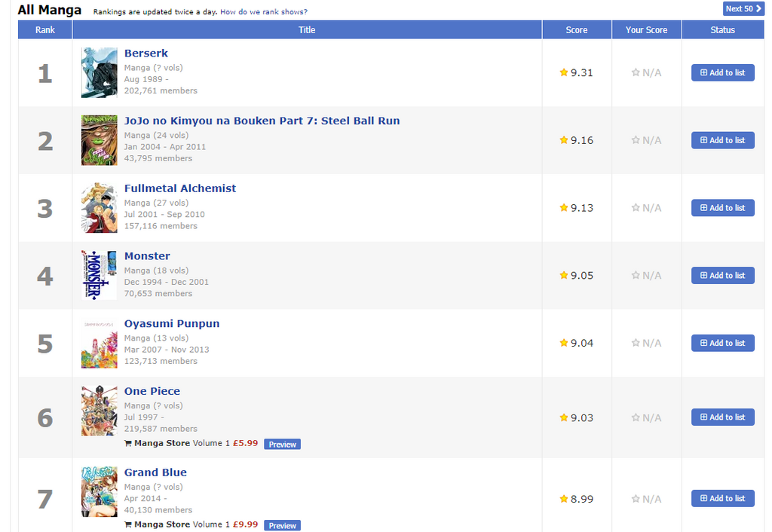Add Oyasumi Punpun to your list
This screenshot has height=532, width=772.
coord(723,343)
